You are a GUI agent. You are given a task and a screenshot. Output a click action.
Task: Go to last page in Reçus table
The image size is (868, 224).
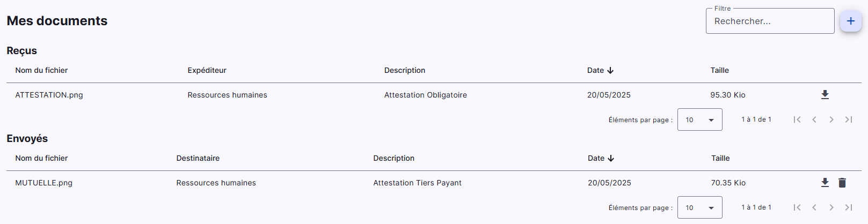[849, 120]
